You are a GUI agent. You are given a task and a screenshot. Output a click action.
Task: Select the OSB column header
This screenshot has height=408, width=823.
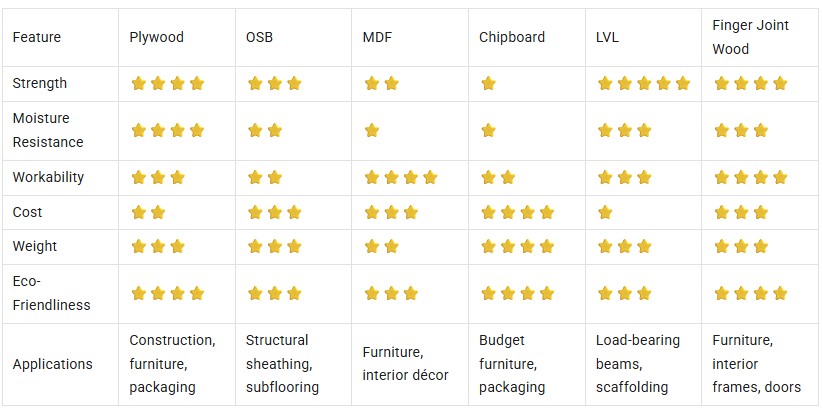click(259, 37)
